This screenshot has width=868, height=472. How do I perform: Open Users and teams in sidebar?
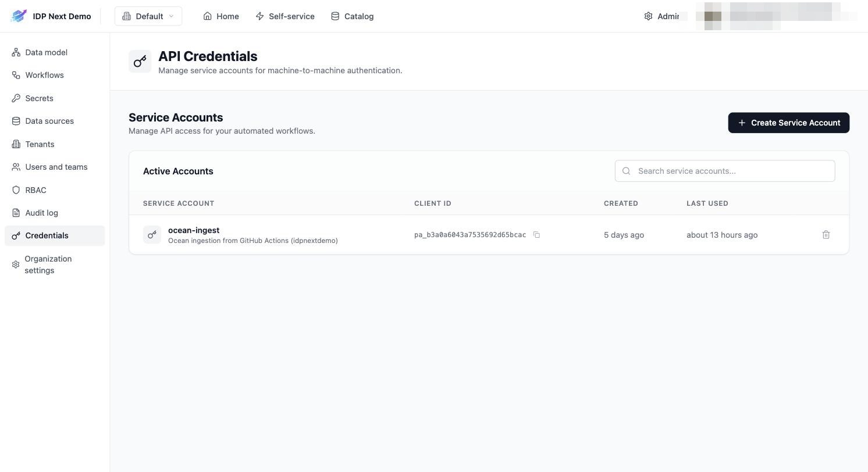pos(55,167)
